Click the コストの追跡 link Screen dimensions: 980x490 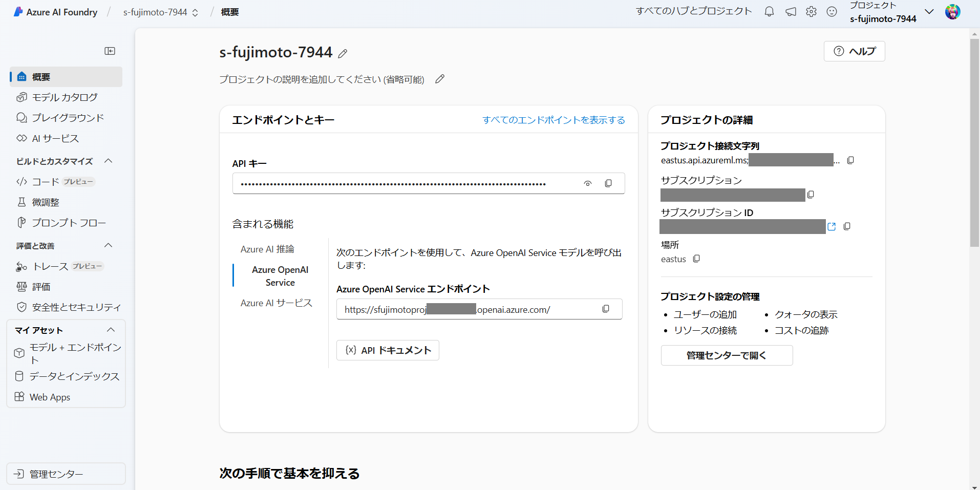801,330
